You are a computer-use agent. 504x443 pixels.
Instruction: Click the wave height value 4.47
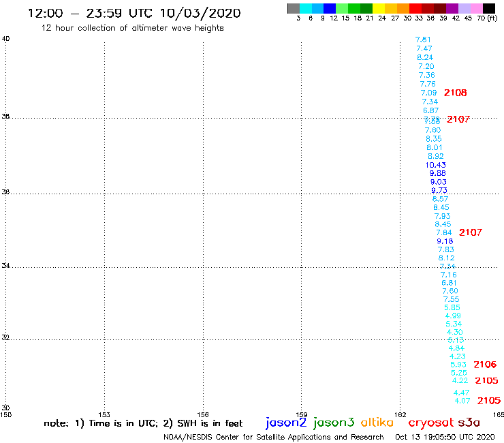tap(461, 393)
